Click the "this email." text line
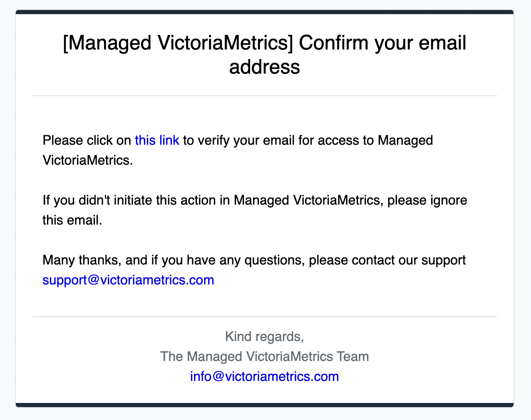Viewport: 531px width, 420px height. click(x=72, y=220)
